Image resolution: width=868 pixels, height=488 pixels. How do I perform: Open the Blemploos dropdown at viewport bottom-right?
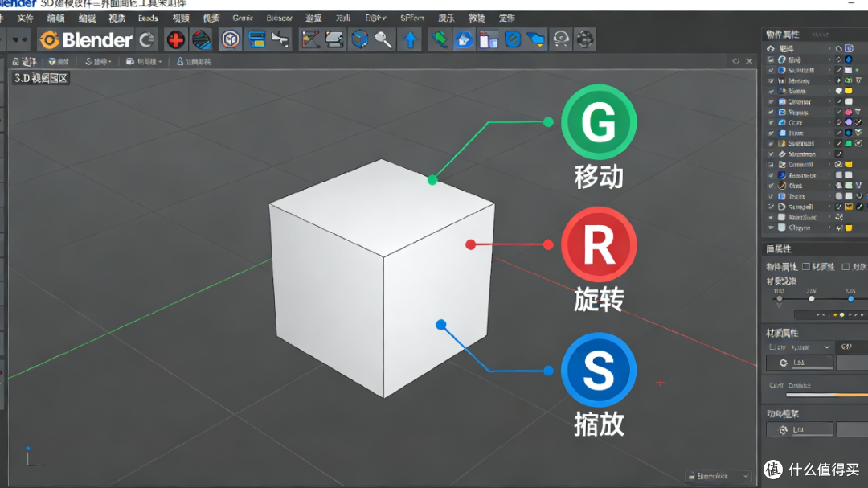[x=718, y=477]
